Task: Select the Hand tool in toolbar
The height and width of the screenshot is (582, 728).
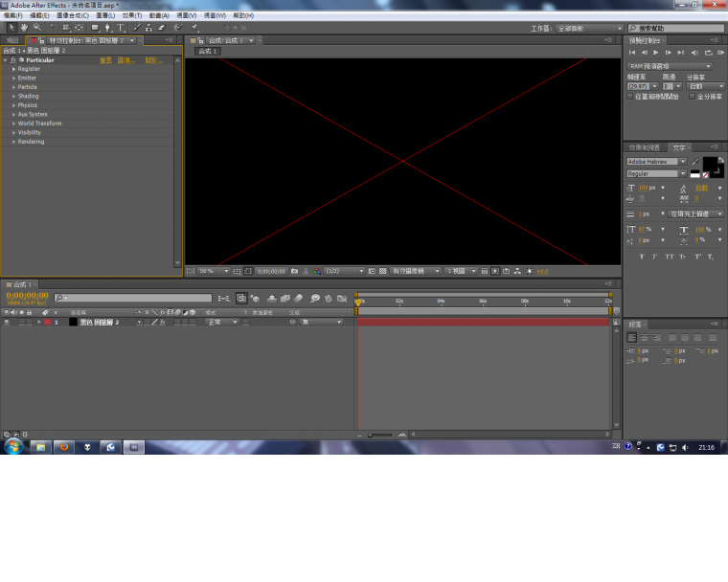Action: coord(23,28)
